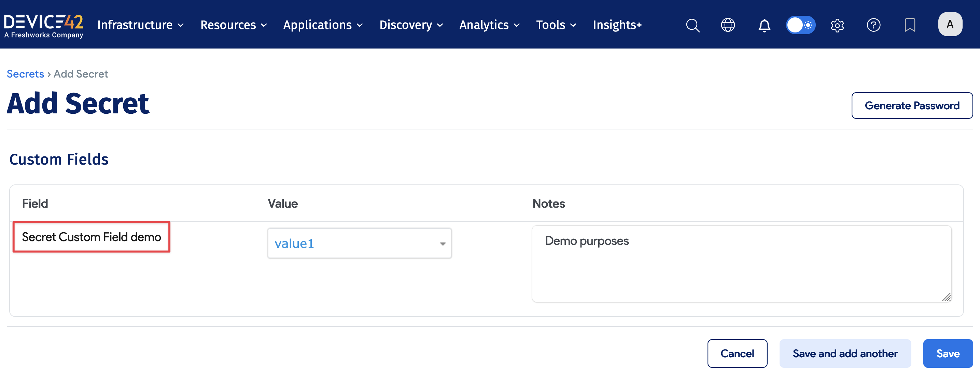
Task: Click the Secrets breadcrumb link
Action: [x=25, y=74]
